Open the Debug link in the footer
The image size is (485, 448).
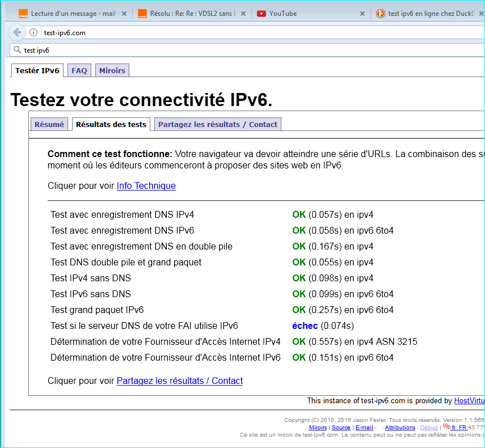pyautogui.click(x=429, y=427)
